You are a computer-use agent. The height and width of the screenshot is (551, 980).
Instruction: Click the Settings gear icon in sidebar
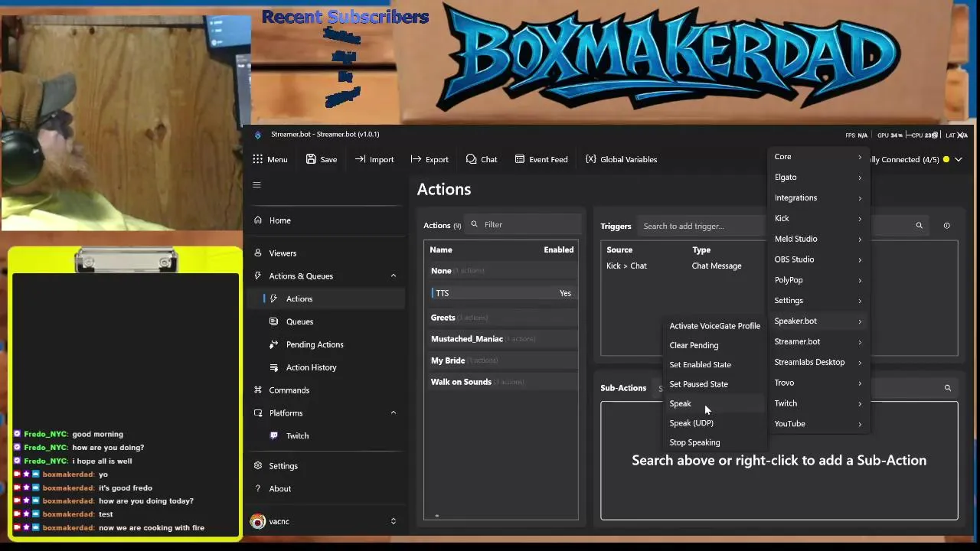point(258,465)
